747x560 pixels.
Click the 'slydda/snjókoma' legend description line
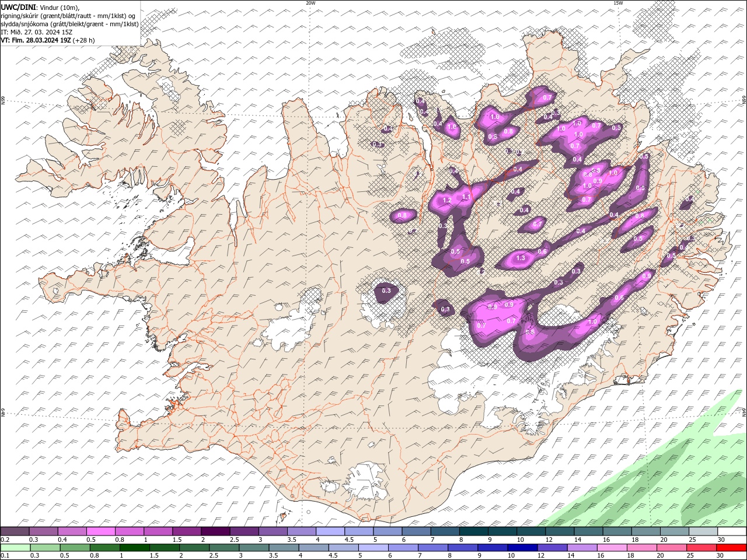(69, 24)
